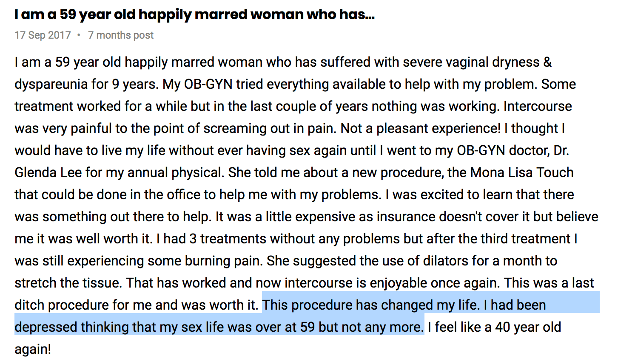Click the words Mona Lisa Touch
This screenshot has width=635, height=364.
pyautogui.click(x=522, y=172)
